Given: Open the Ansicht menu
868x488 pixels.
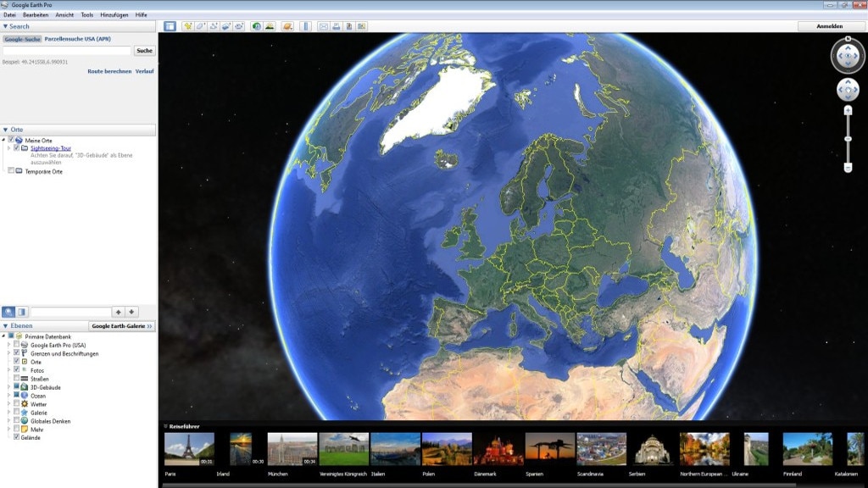Looking at the screenshot, I should click(64, 15).
